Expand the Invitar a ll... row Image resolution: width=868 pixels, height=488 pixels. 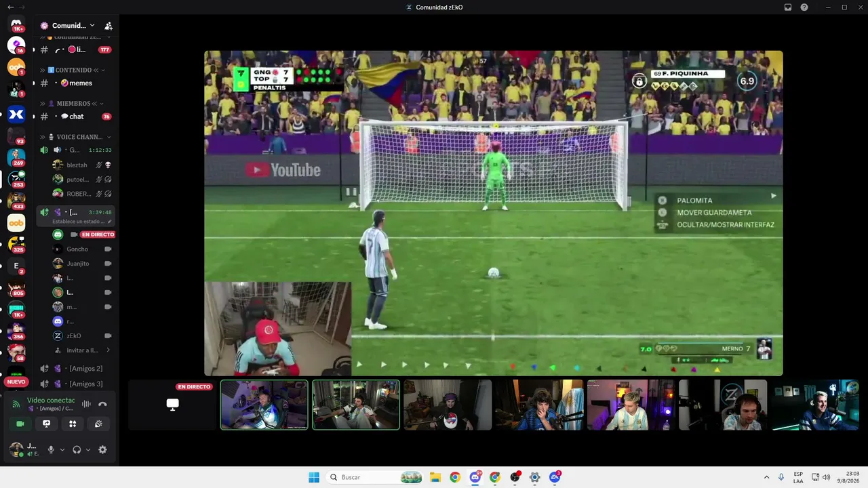pos(82,350)
